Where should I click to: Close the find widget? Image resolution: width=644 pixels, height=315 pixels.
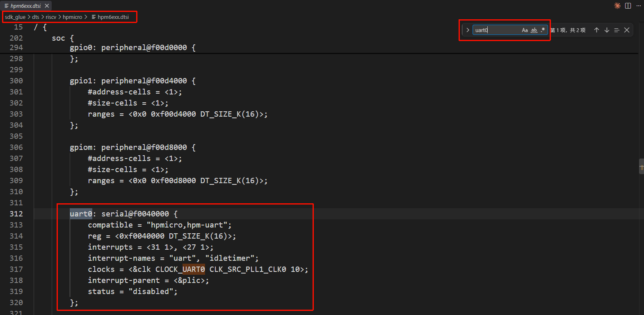click(x=627, y=30)
